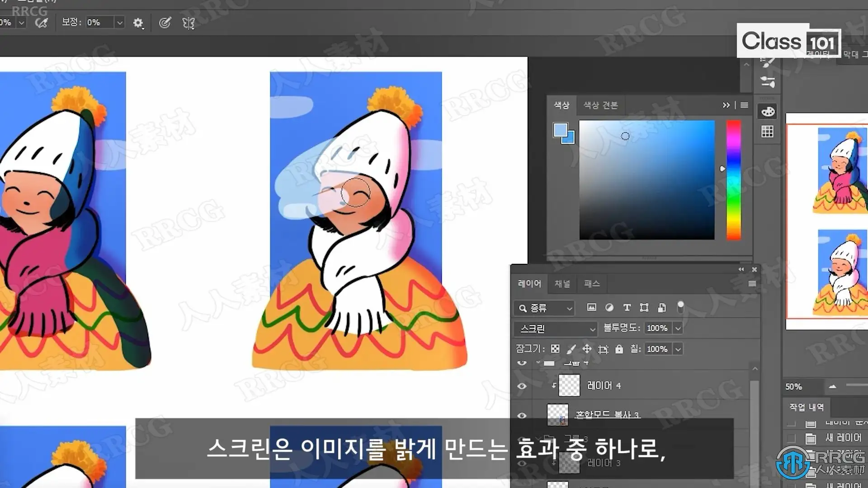Click the lock transparent pixels icon
The image size is (868, 488).
(555, 349)
